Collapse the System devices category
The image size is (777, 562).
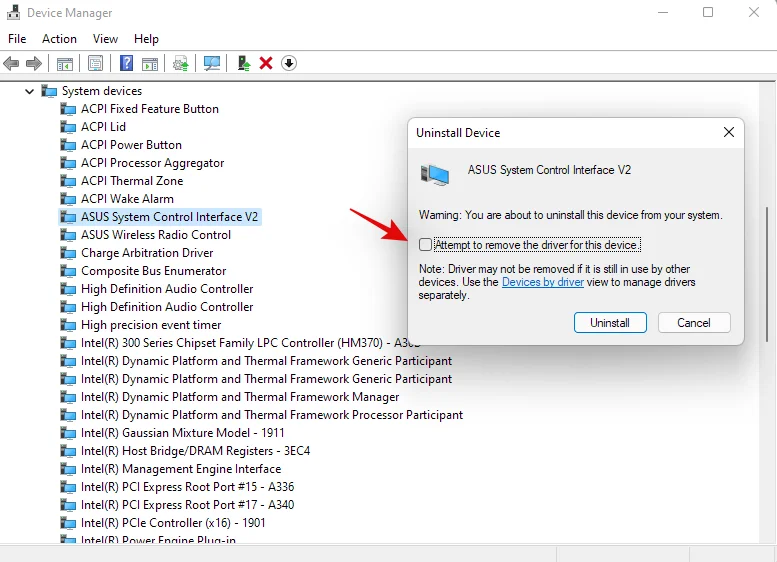[30, 91]
